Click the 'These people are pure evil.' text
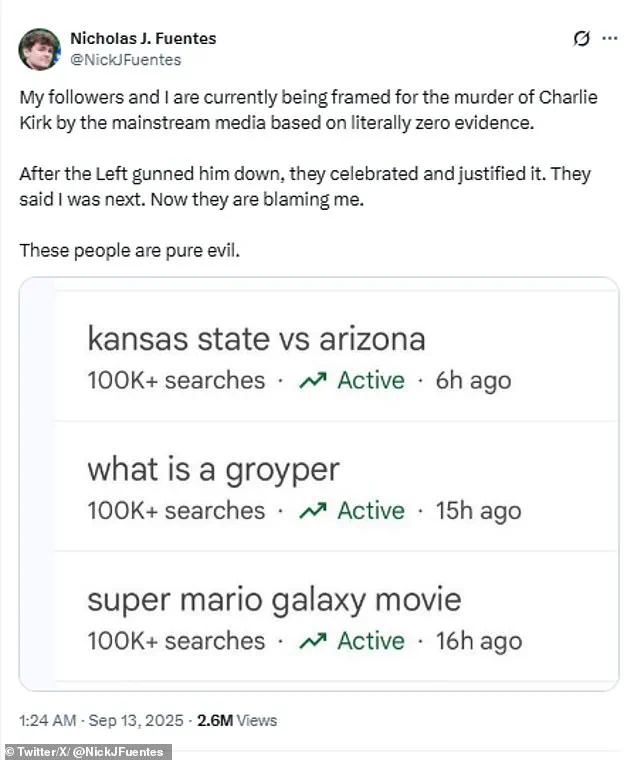This screenshot has width=634, height=760. (x=130, y=249)
